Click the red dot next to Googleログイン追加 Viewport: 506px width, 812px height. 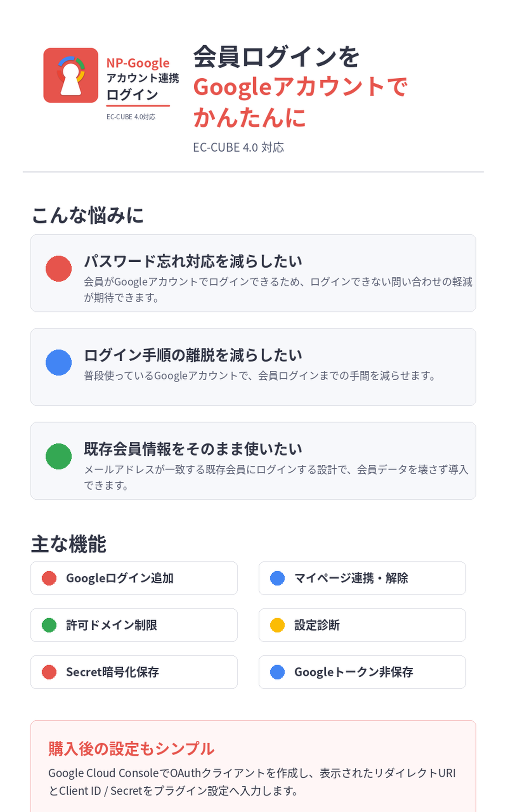[x=49, y=578]
